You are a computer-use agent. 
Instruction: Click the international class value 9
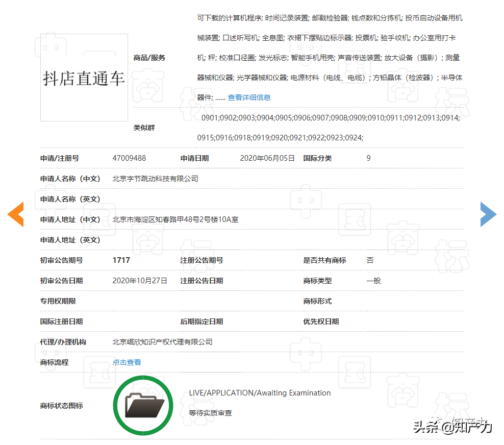[x=368, y=158]
